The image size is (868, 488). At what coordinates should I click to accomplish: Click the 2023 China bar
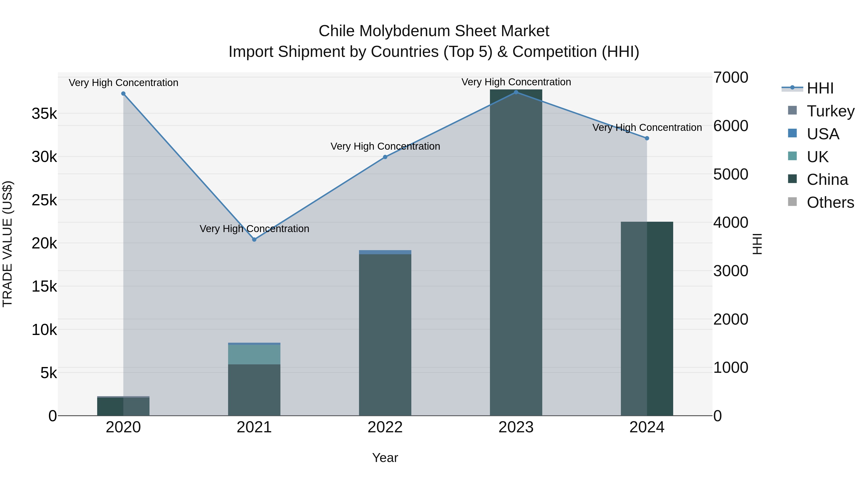pos(516,253)
